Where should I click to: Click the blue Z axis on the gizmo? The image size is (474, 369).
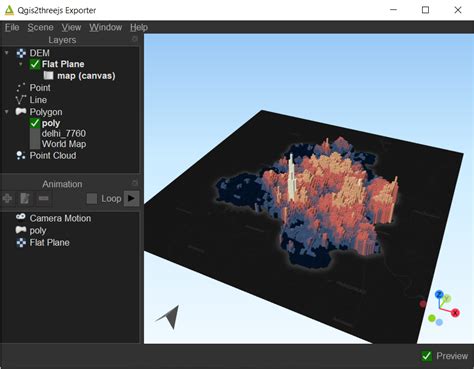tap(439, 295)
